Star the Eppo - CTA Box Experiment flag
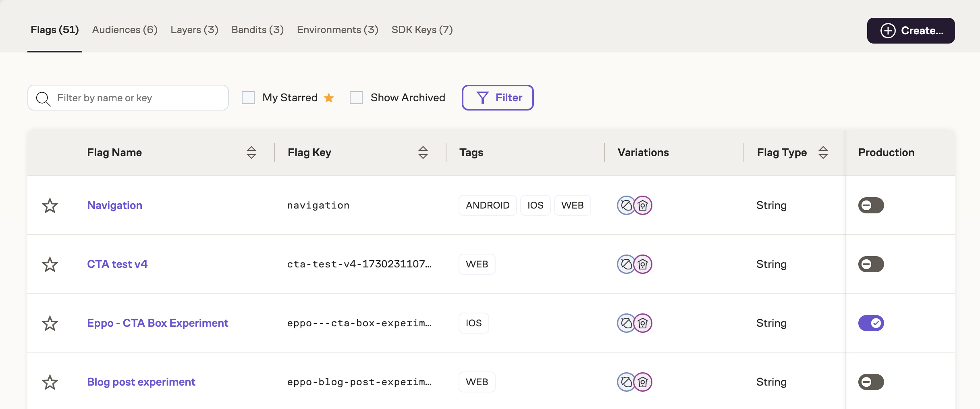This screenshot has height=409, width=980. coord(50,323)
